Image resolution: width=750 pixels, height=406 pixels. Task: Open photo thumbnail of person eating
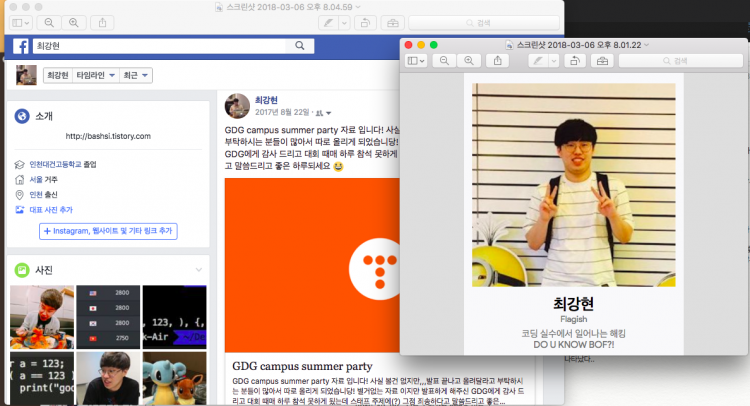coord(42,317)
